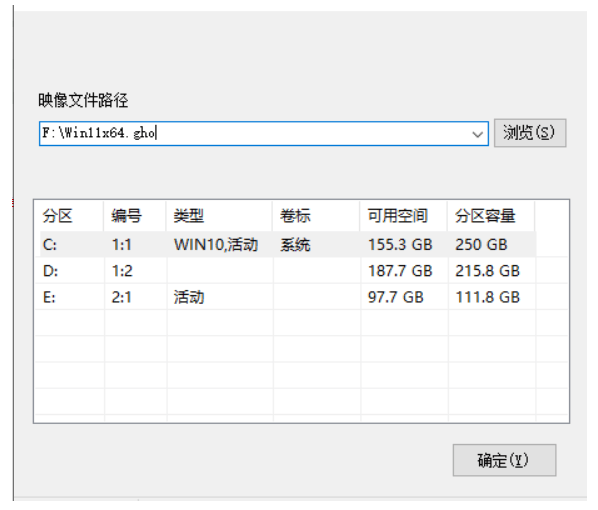
Task: Click the 浏览(S) browse button
Action: point(530,133)
